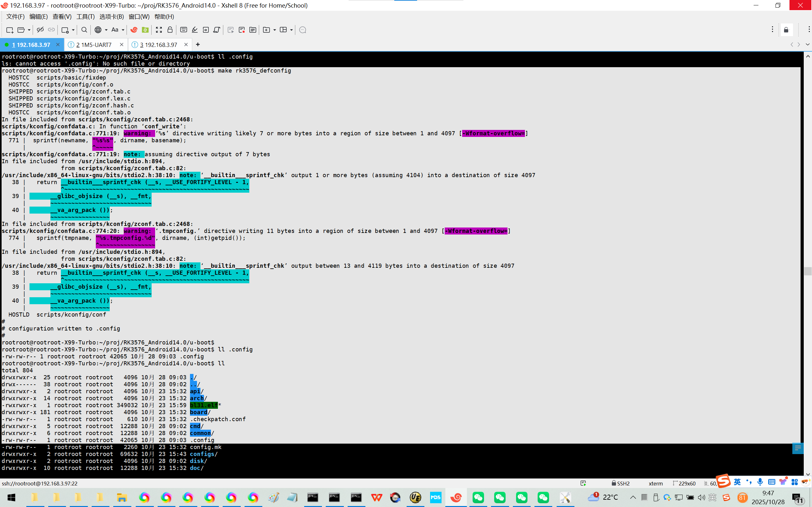
Task: Open WeChat from the Windows taskbar
Action: (x=478, y=497)
